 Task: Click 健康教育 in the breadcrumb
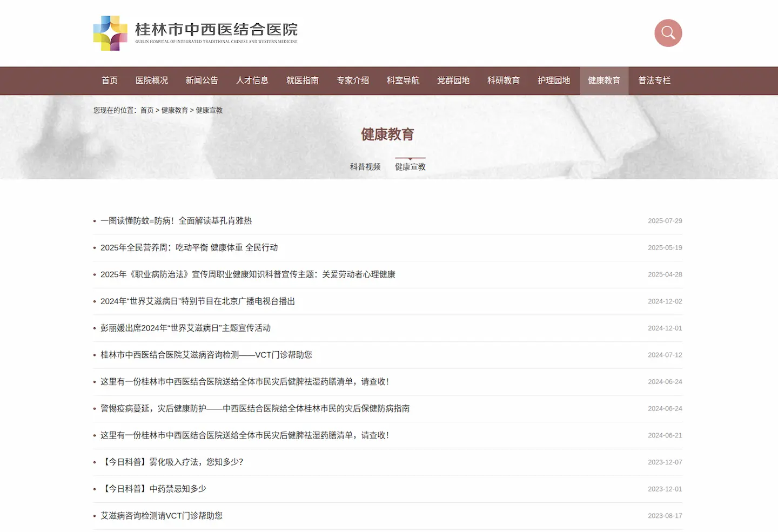tap(175, 110)
